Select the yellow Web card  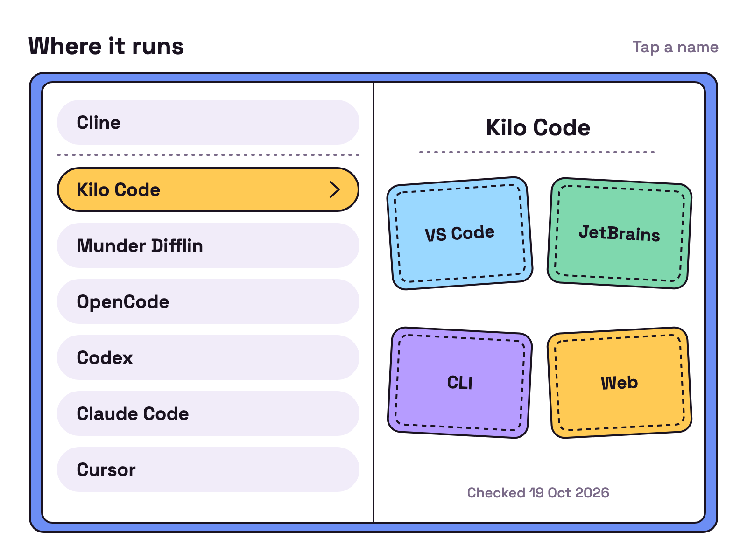point(620,383)
